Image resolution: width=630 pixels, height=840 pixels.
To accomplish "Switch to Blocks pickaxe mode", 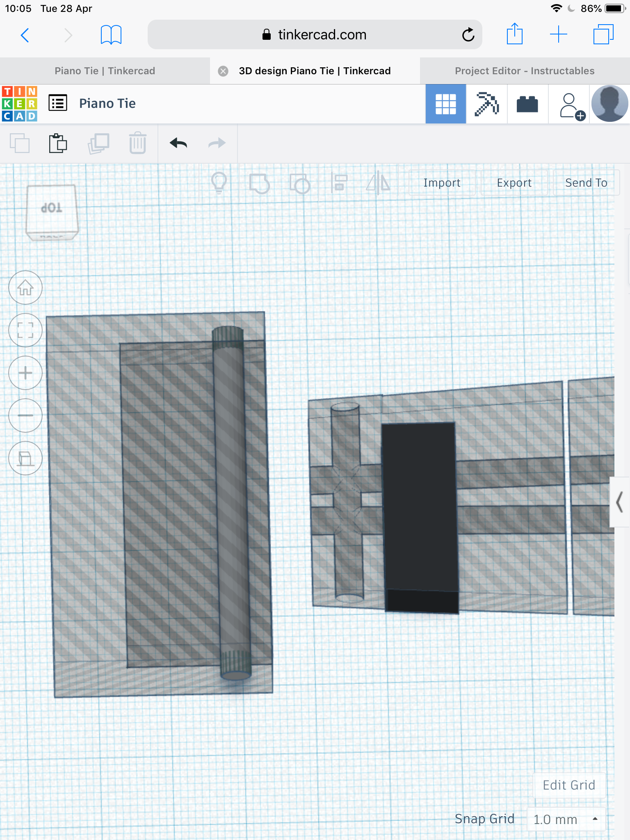I will 487,104.
